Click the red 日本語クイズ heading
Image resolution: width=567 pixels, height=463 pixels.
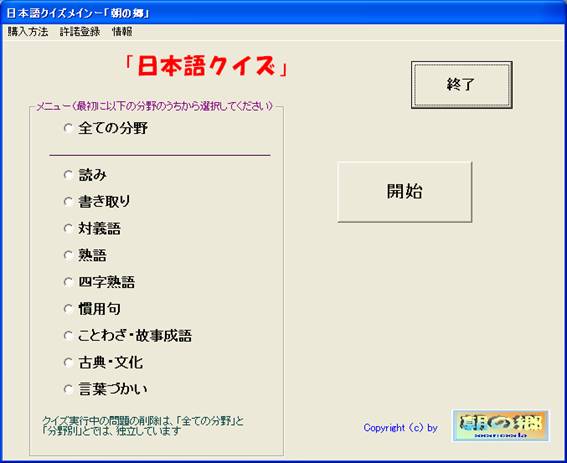[205, 67]
